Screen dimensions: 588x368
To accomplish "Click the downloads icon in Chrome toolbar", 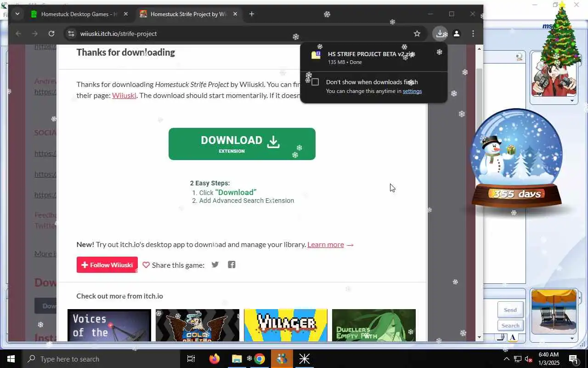I will click(x=440, y=34).
